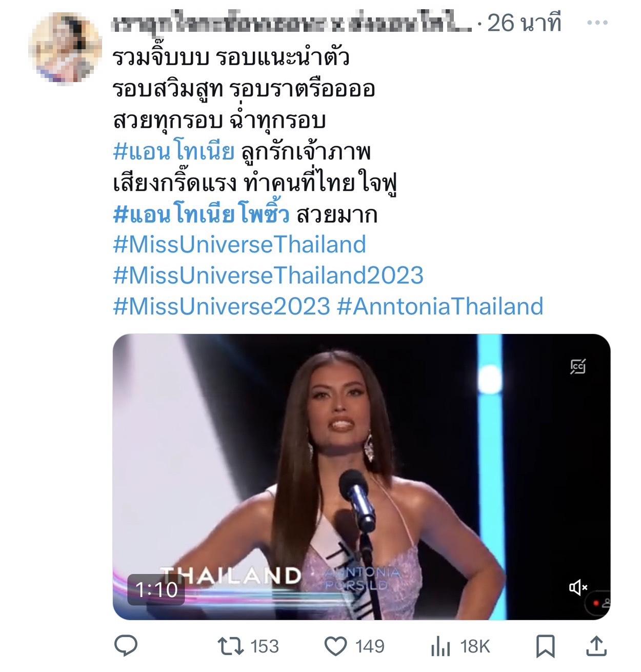This screenshot has width=641, height=672.
Task: Open the #แอนโทเนีย hashtag
Action: 173,152
